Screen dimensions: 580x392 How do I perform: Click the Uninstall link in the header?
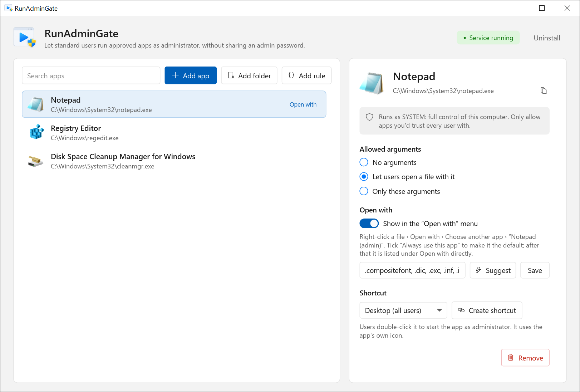(x=547, y=38)
